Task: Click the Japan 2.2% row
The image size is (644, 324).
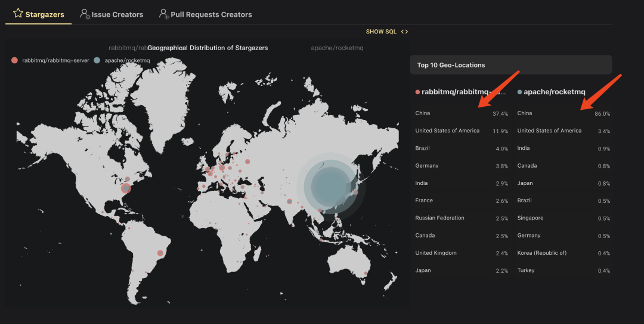Action: [462, 270]
